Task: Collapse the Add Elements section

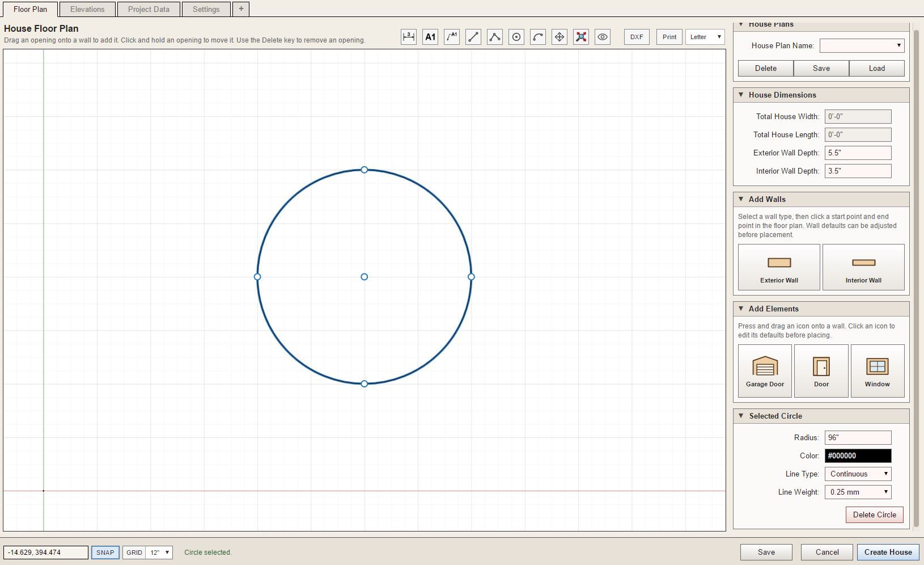Action: (741, 309)
